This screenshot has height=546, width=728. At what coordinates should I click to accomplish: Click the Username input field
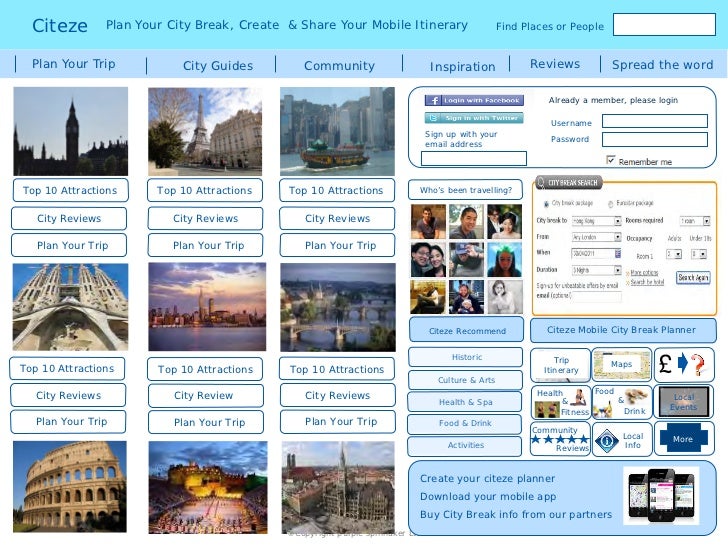coord(655,121)
